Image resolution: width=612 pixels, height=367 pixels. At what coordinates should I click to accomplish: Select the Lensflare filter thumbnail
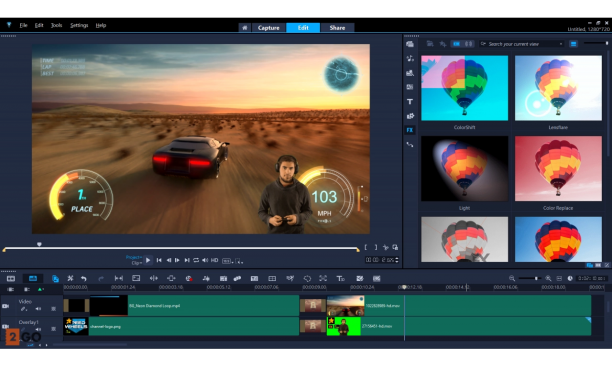[x=558, y=88]
